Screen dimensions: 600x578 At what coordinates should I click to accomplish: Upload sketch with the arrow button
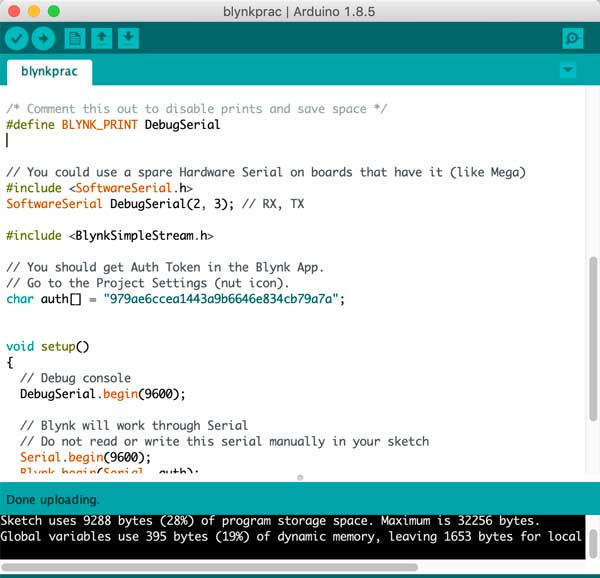(x=43, y=39)
